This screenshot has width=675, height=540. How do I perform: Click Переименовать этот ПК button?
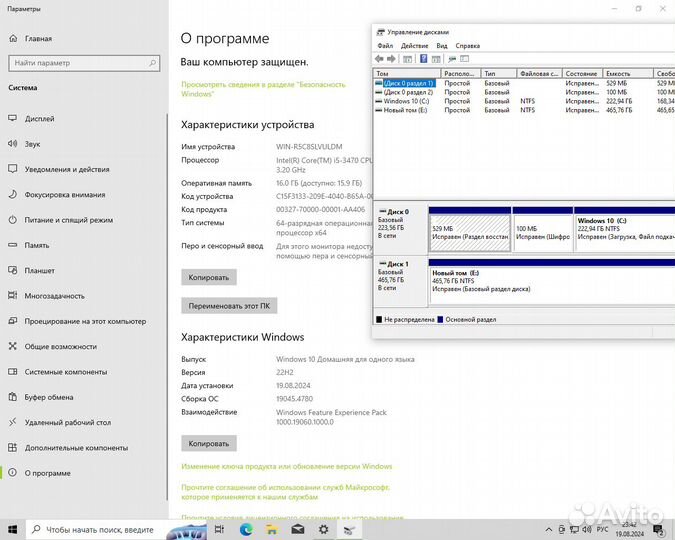coord(229,306)
